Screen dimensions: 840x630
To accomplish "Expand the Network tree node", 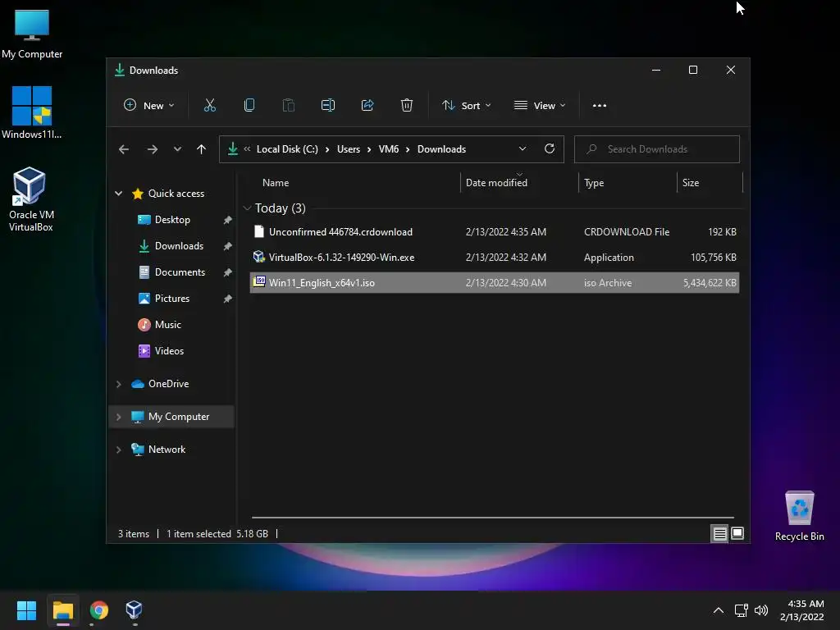I will (119, 450).
